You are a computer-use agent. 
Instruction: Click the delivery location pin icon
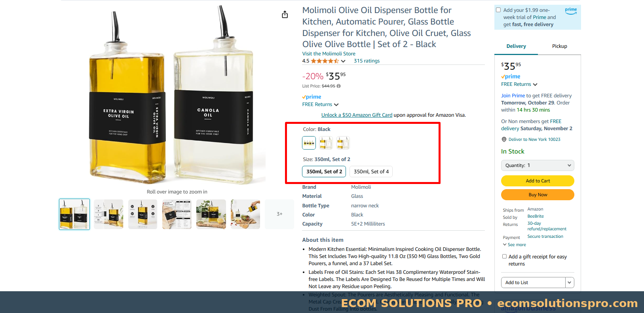pos(504,139)
